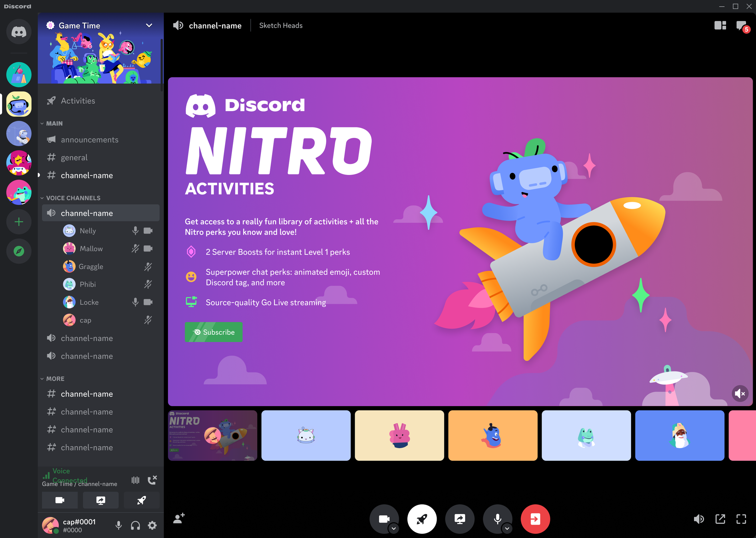756x538 pixels.
Task: Click user Nelly in voice channel
Action: (108, 231)
